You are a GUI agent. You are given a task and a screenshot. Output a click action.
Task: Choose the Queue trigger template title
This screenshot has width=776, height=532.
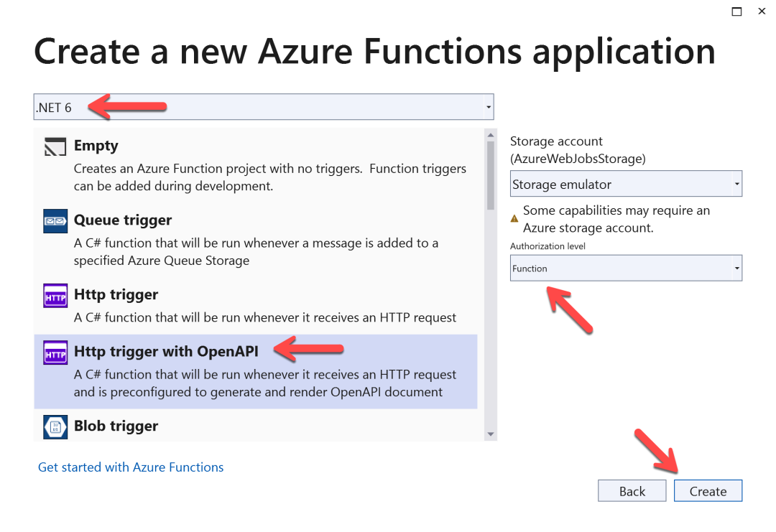click(x=123, y=220)
